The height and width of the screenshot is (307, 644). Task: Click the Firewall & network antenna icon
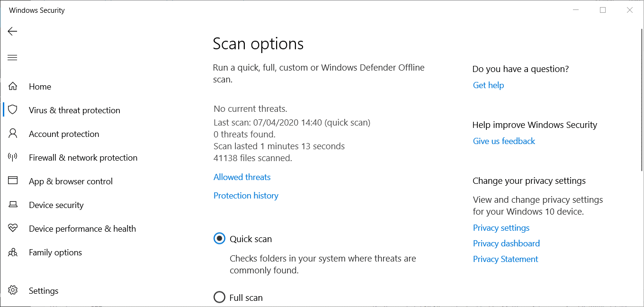tap(13, 157)
